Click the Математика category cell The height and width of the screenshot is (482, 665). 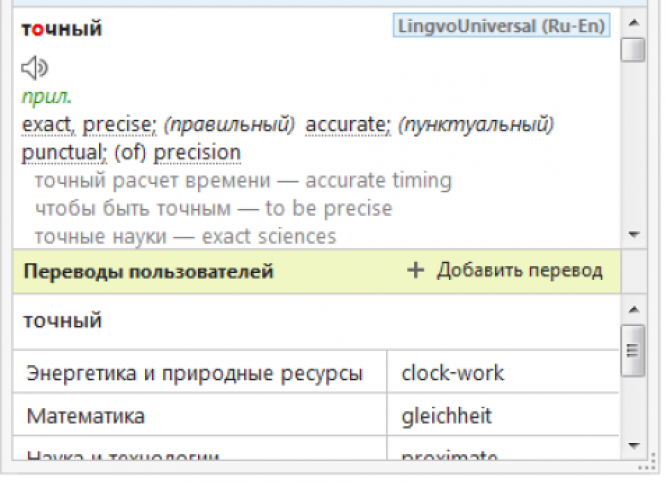click(x=199, y=415)
